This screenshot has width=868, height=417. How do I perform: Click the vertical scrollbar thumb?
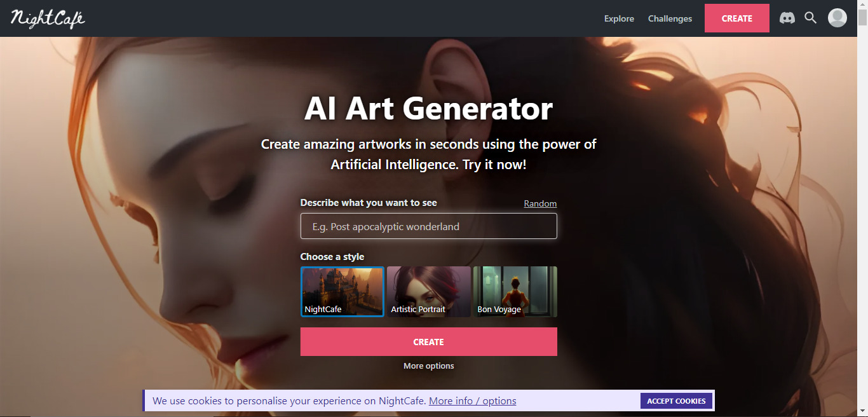[862, 18]
